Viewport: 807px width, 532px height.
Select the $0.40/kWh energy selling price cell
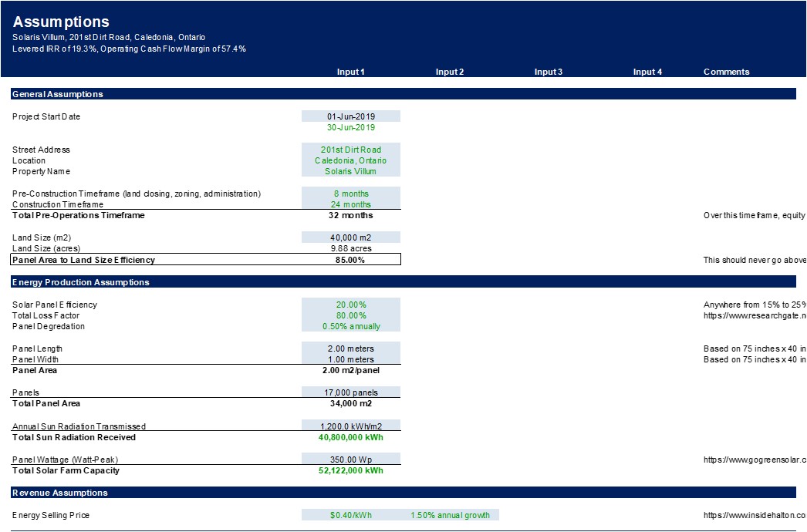click(351, 515)
